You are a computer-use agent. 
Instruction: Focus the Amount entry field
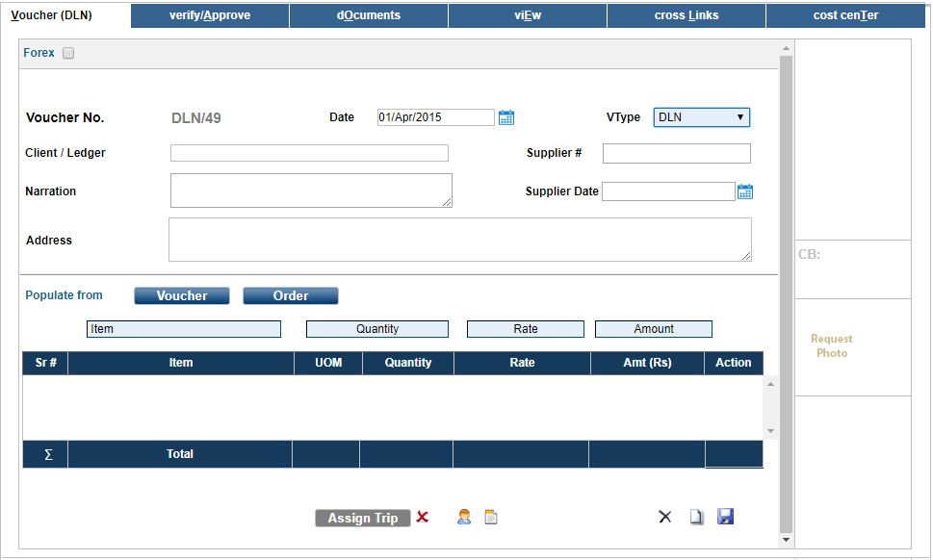point(654,329)
